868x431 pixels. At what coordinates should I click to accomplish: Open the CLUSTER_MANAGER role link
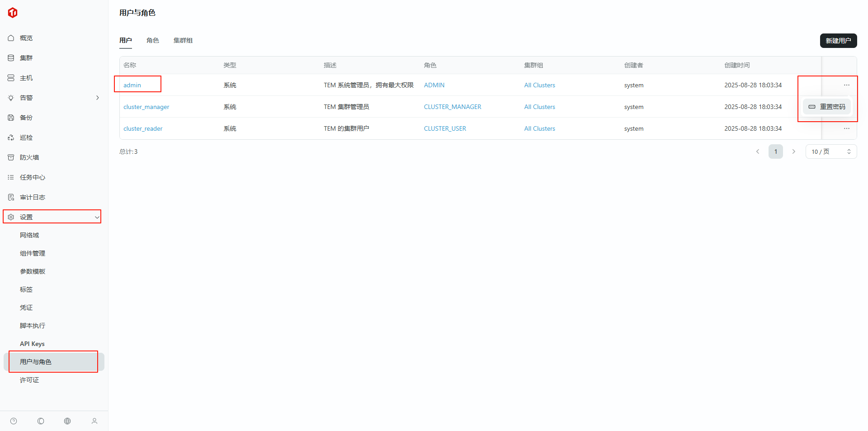453,107
